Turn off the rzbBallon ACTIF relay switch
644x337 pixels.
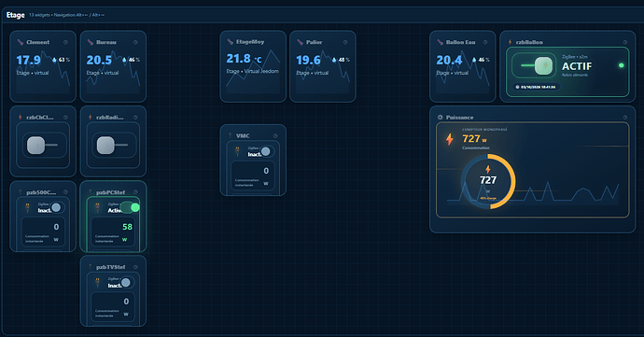coord(534,65)
